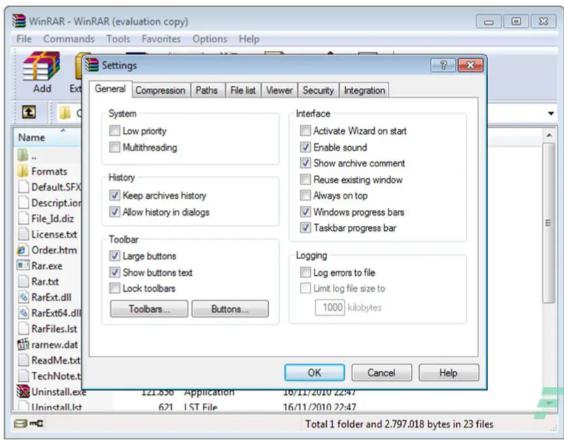
Task: Select the Formats folder icon
Action: point(23,171)
